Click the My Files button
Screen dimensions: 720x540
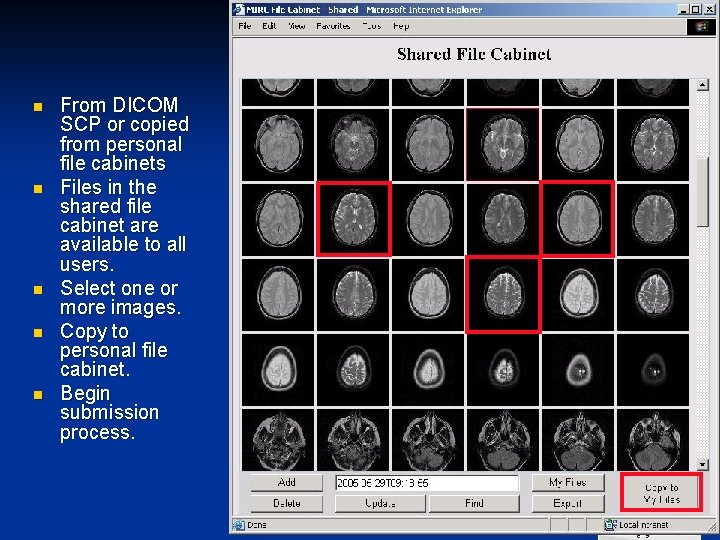(568, 482)
